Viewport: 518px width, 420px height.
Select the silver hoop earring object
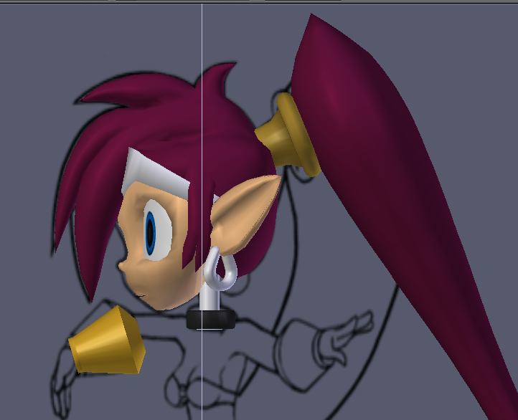220,269
